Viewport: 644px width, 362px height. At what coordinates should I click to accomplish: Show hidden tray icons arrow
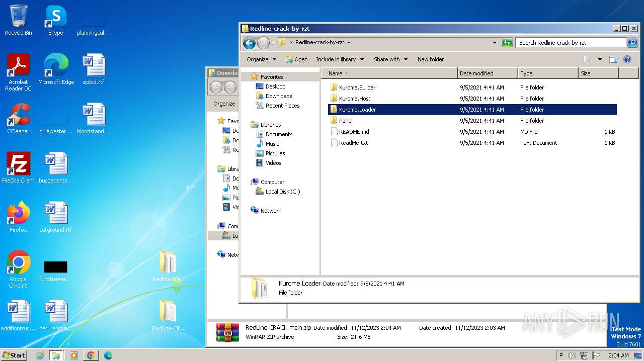561,355
